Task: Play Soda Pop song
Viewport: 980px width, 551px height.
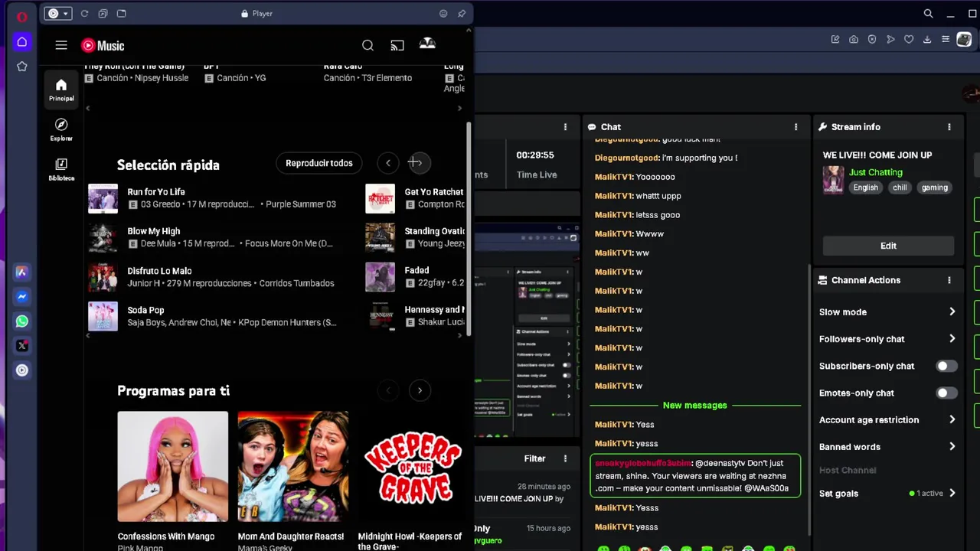Action: [x=103, y=316]
